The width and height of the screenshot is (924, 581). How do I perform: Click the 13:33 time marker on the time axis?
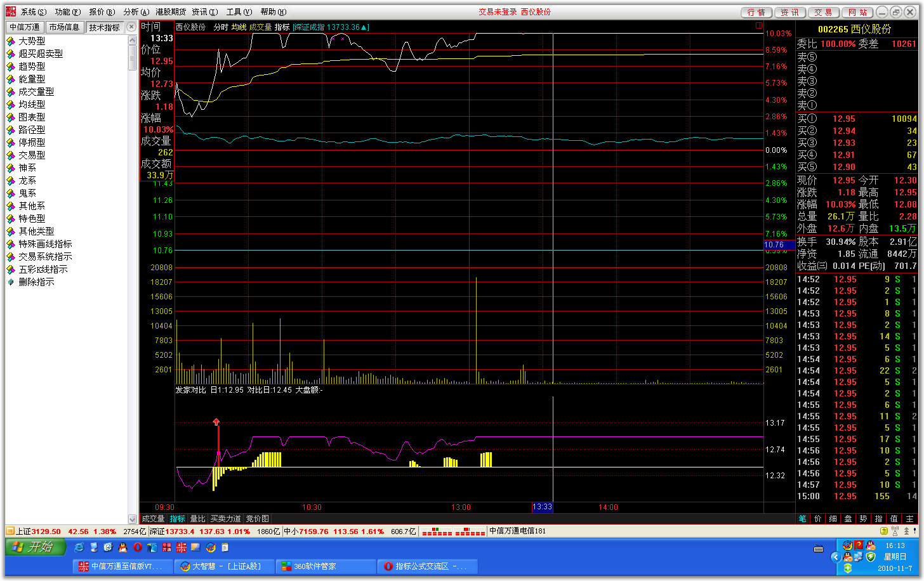[542, 507]
